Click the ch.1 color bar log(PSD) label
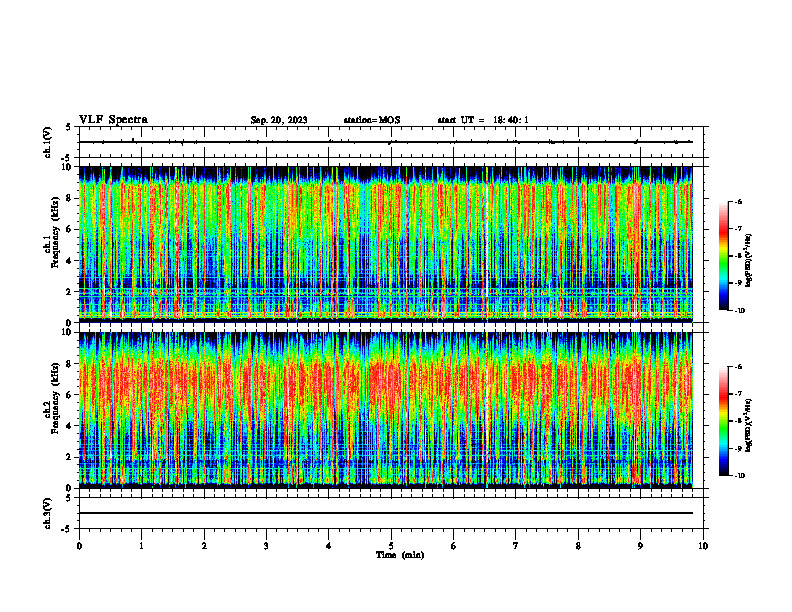 (749, 260)
